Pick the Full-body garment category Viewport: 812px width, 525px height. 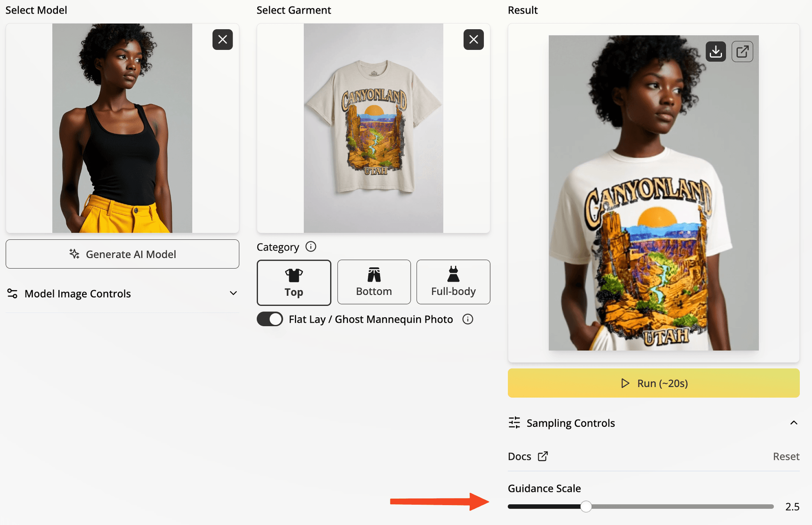[x=453, y=283]
